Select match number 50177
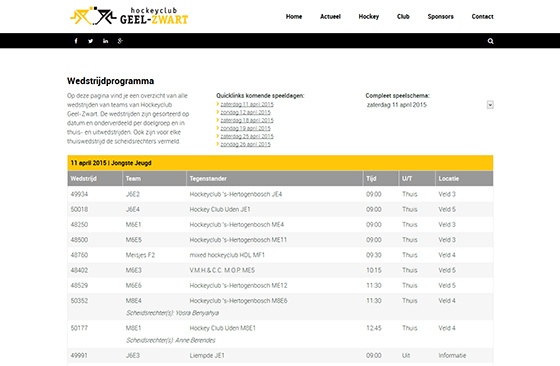Image resolution: width=560 pixels, height=366 pixels. [x=79, y=328]
